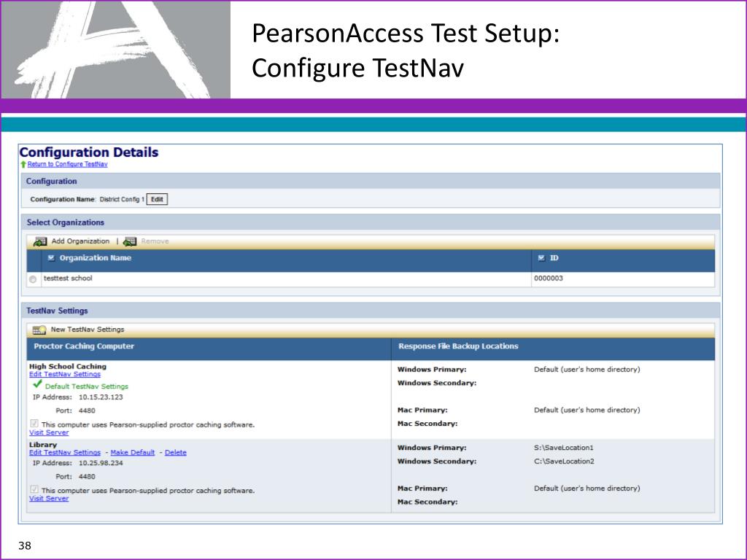Click the IP address 10.25.98.234
The image size is (747, 560).
[x=101, y=463]
